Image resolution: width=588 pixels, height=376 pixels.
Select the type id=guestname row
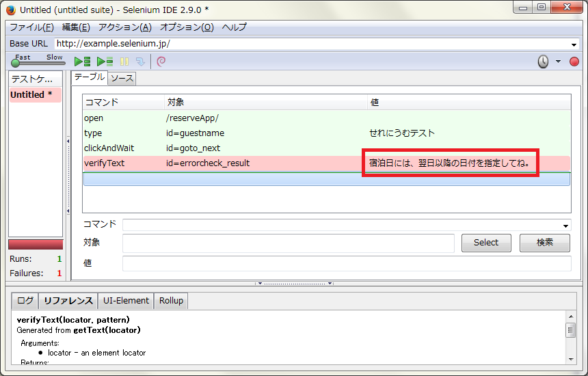click(x=326, y=133)
